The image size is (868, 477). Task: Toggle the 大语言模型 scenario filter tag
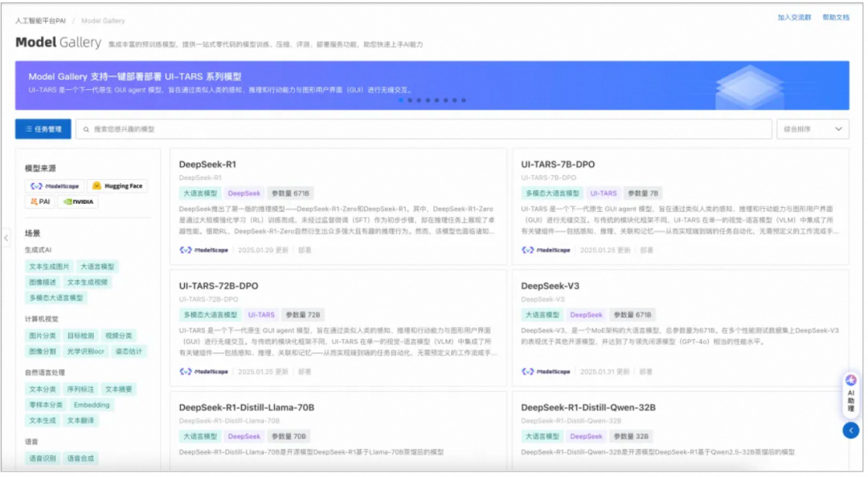pyautogui.click(x=97, y=267)
